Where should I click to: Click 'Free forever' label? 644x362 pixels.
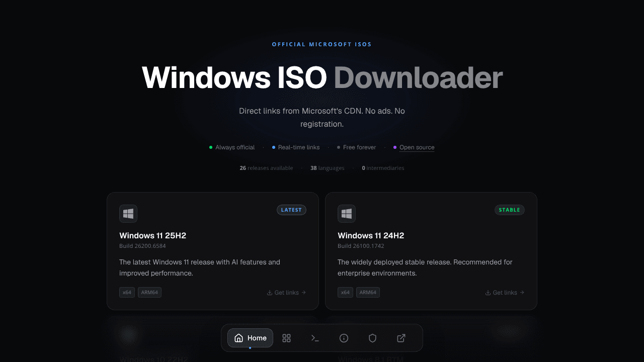[359, 147]
